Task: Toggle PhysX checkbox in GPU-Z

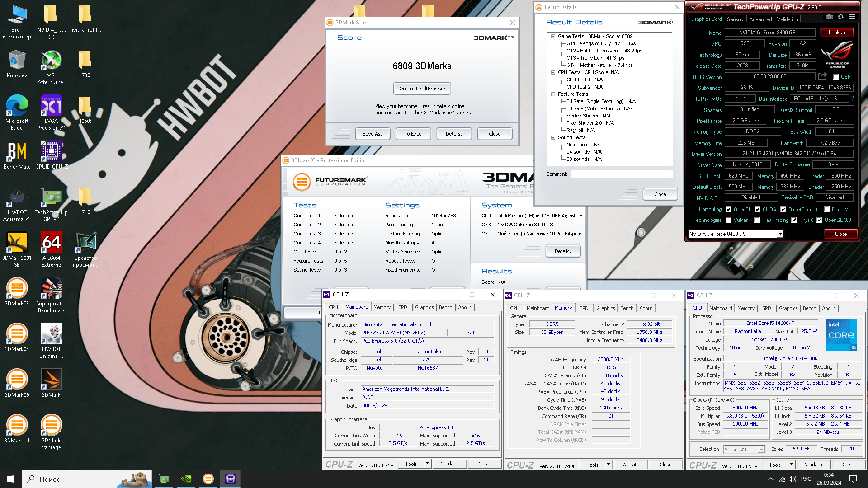Action: (x=794, y=220)
